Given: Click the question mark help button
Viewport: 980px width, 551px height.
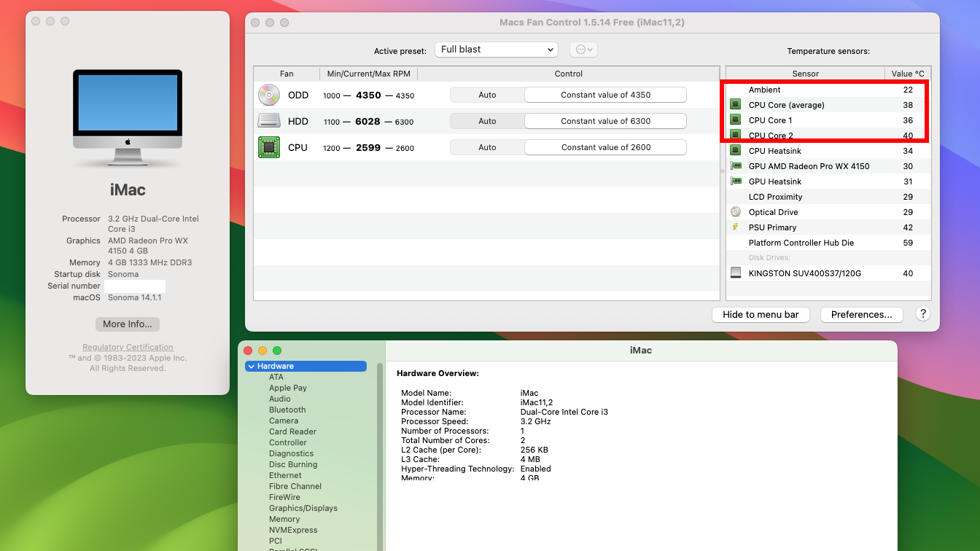Looking at the screenshot, I should (923, 314).
